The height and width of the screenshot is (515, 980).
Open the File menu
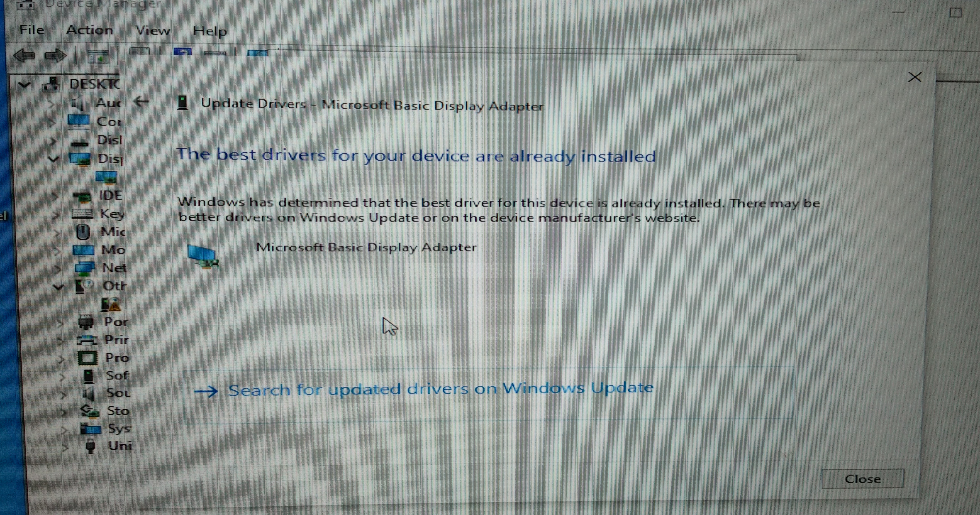click(x=32, y=30)
